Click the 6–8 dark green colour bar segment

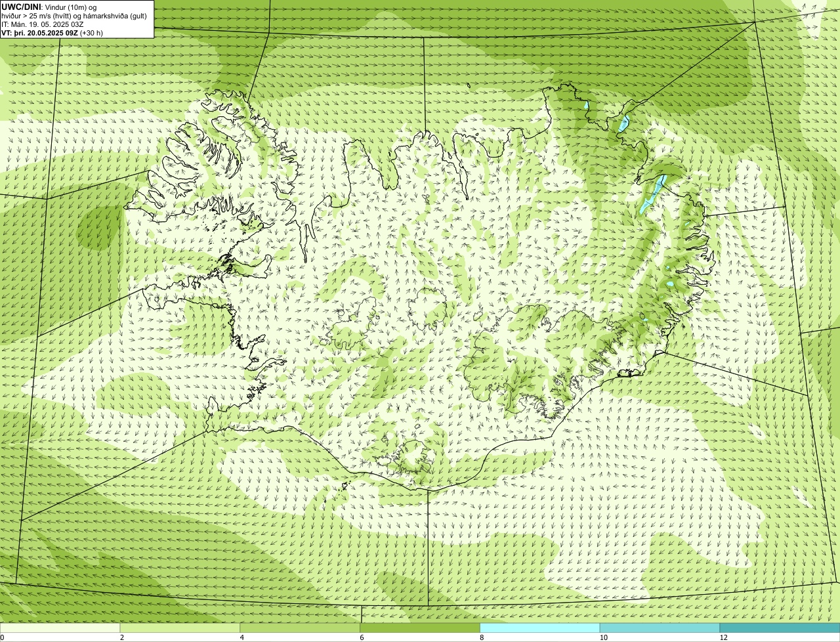point(420,628)
